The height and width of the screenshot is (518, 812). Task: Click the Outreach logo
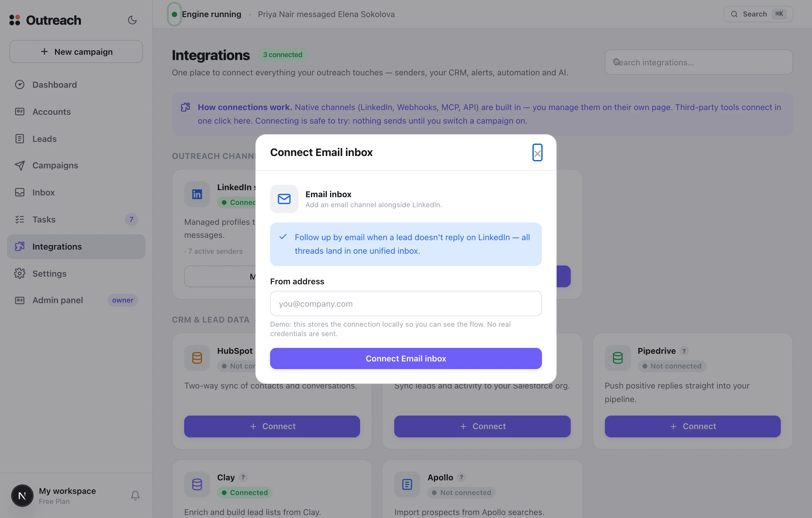coord(45,20)
